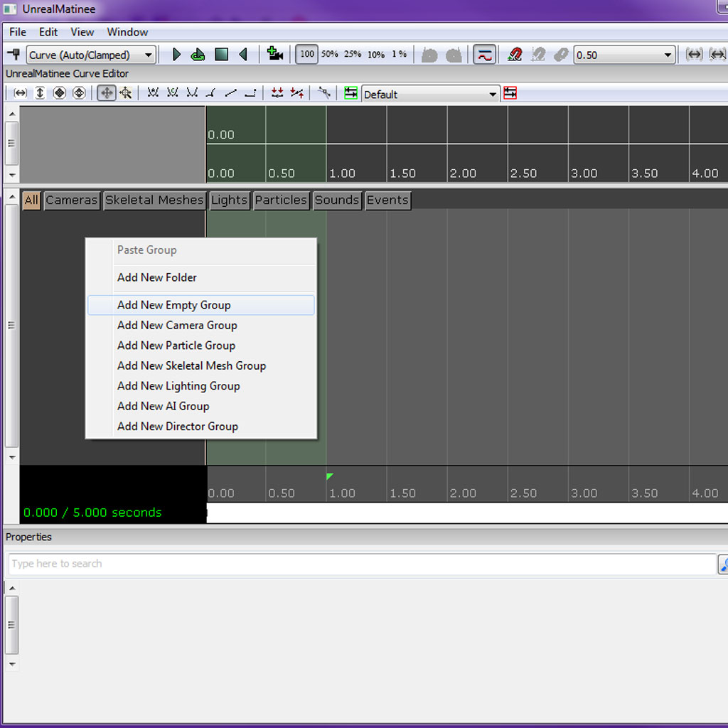The height and width of the screenshot is (728, 728).
Task: Set playback speed to 1%
Action: tap(400, 54)
